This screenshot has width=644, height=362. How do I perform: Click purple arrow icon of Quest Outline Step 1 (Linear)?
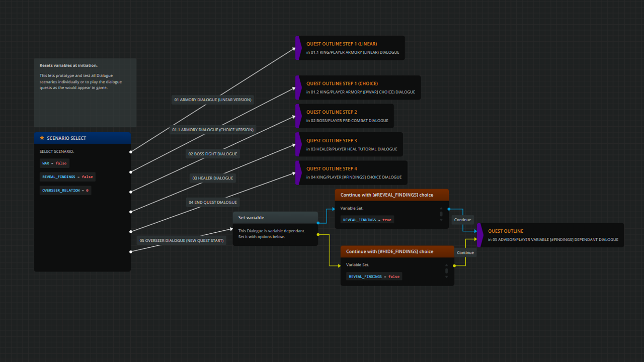click(x=298, y=48)
